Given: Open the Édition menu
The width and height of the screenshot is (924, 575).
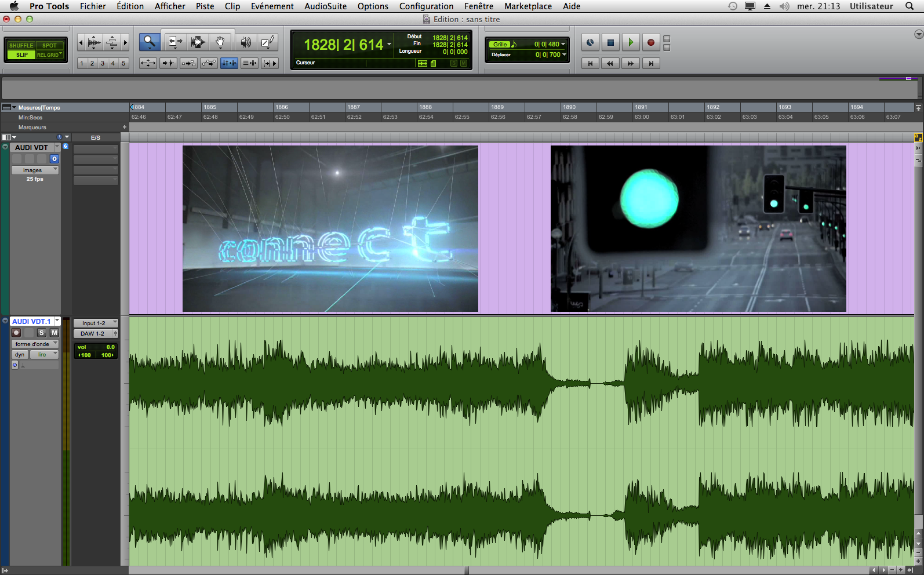Looking at the screenshot, I should (x=130, y=6).
